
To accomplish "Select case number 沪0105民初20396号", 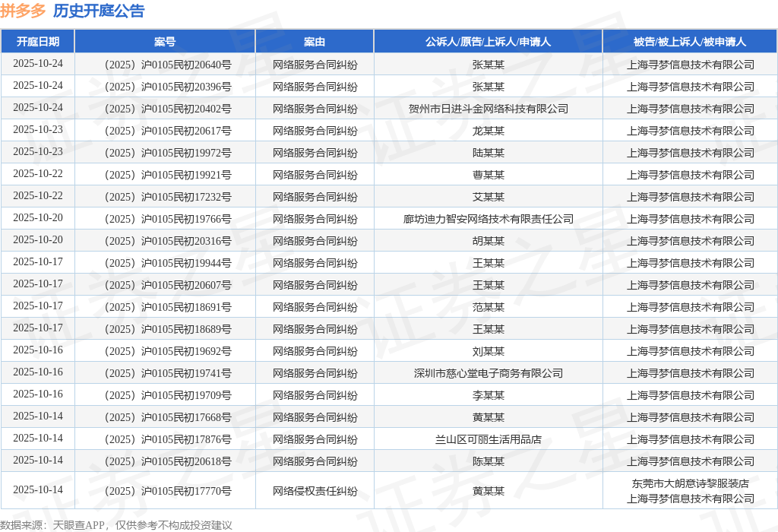I will pyautogui.click(x=168, y=87).
